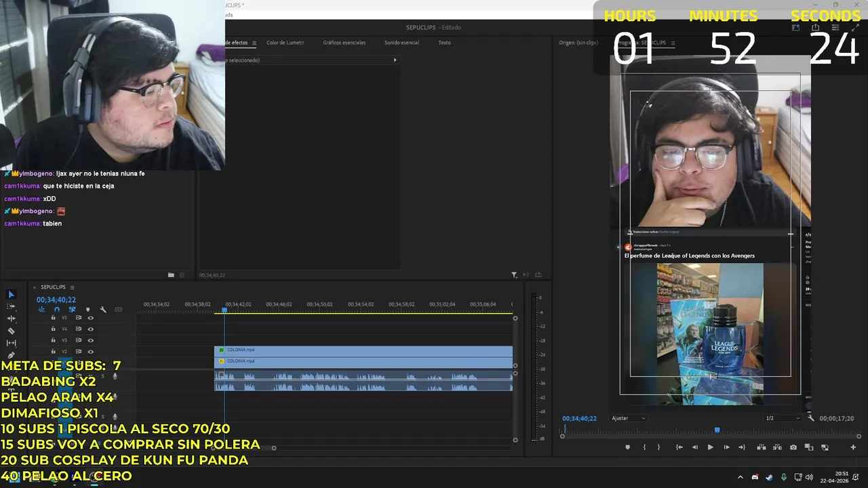Image resolution: width=868 pixels, height=488 pixels.
Task: Switch to Texto tab
Action: (444, 43)
